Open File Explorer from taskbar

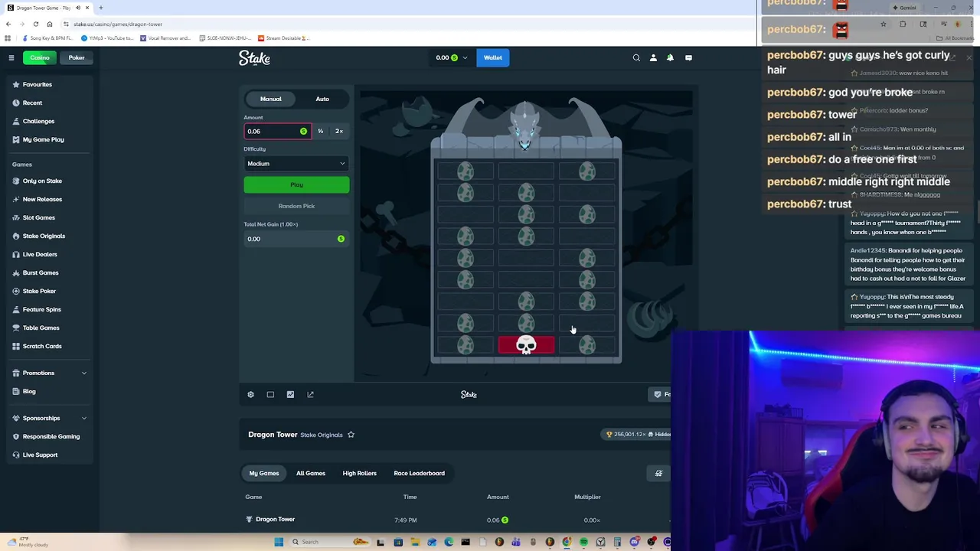tap(415, 542)
